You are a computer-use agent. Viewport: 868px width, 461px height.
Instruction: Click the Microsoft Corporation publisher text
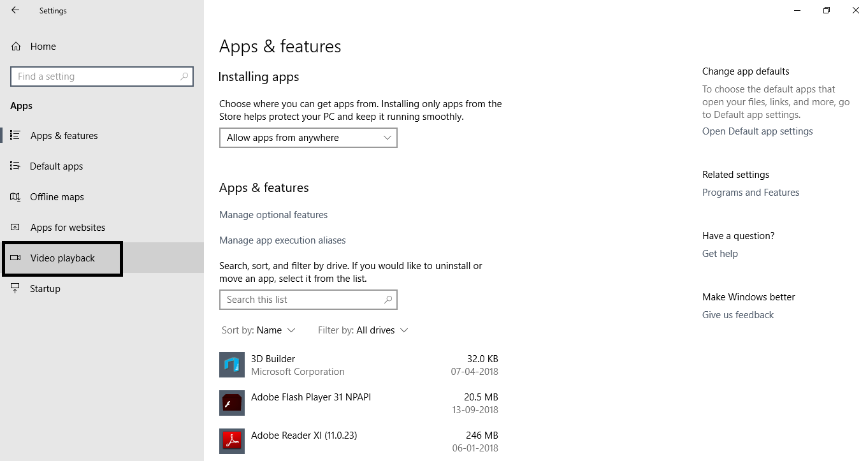click(x=298, y=372)
